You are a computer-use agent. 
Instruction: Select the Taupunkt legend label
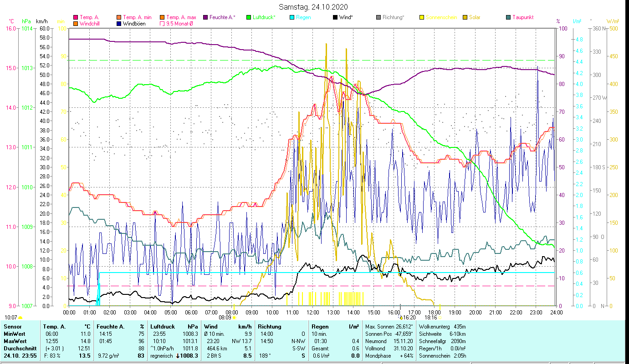[x=522, y=17]
